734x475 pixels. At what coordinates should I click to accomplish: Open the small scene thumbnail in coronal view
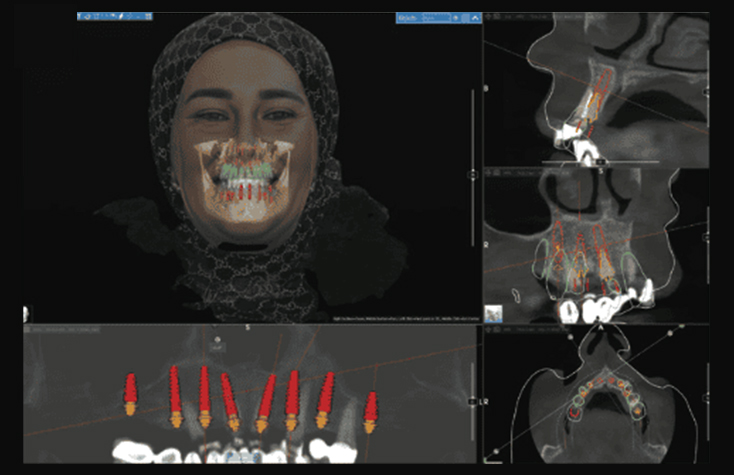point(493,314)
